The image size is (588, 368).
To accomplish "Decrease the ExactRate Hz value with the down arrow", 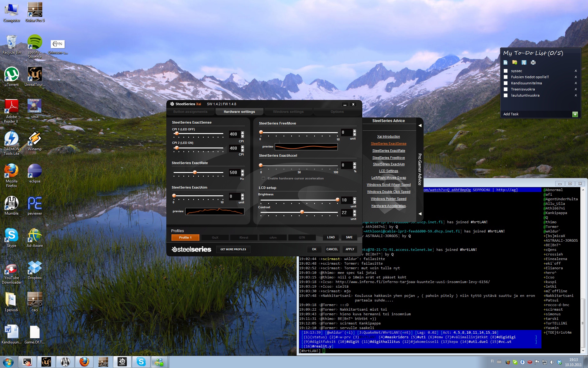I will 243,174.
